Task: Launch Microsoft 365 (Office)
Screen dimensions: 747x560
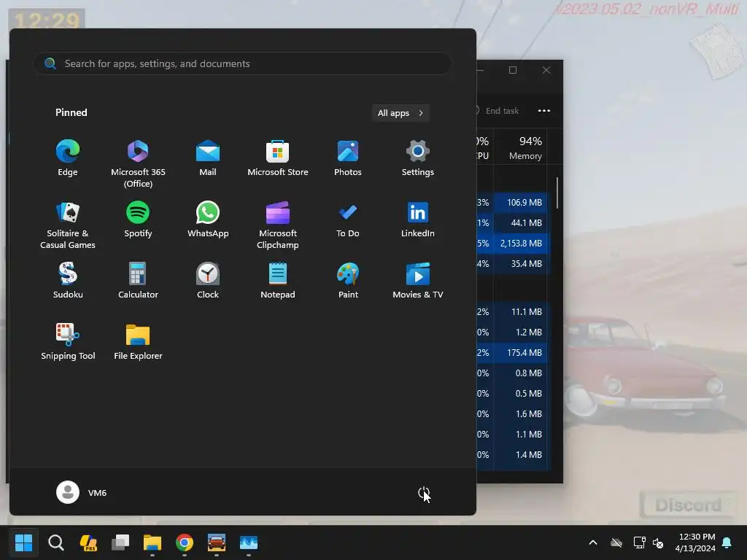Action: point(138,163)
